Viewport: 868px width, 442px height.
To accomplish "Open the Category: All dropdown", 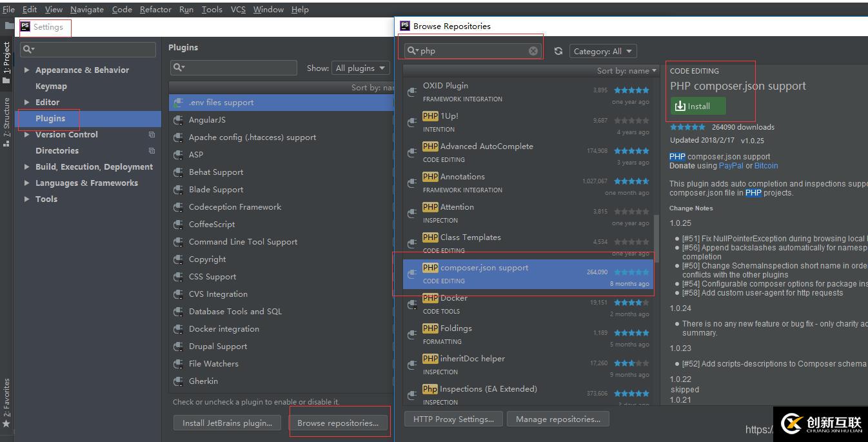I will [x=603, y=51].
